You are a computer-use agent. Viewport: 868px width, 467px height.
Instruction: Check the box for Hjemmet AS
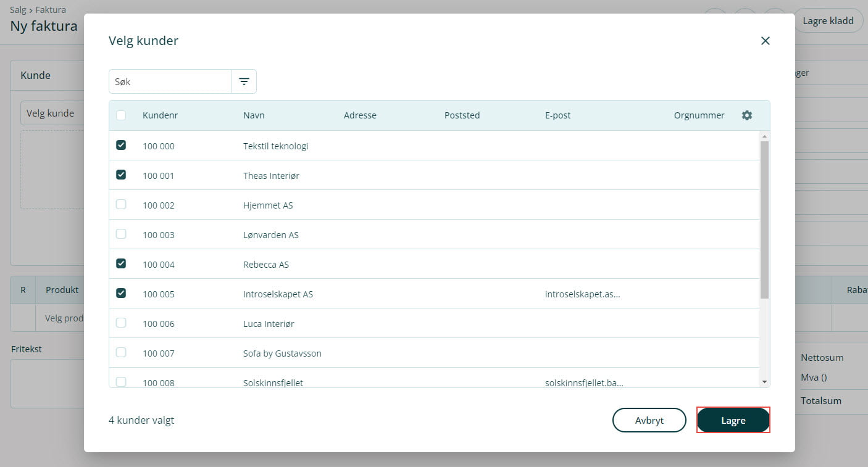coord(121,205)
